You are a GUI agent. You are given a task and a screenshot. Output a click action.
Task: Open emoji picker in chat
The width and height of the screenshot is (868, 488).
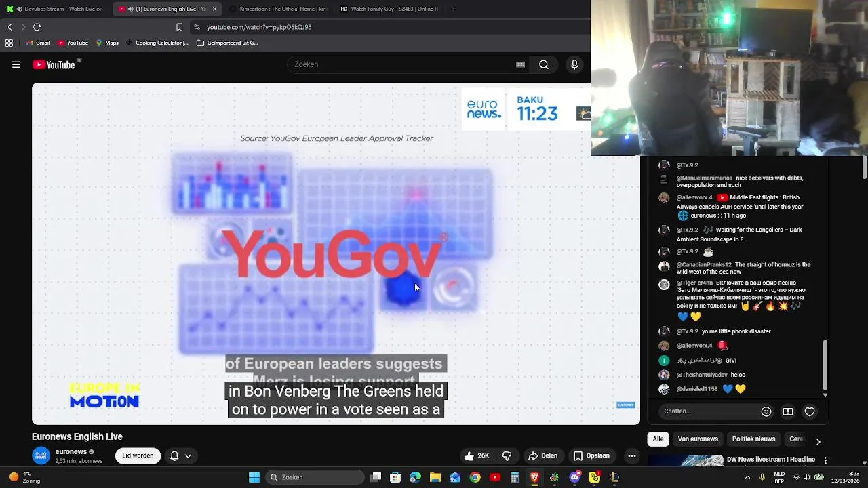pyautogui.click(x=766, y=411)
